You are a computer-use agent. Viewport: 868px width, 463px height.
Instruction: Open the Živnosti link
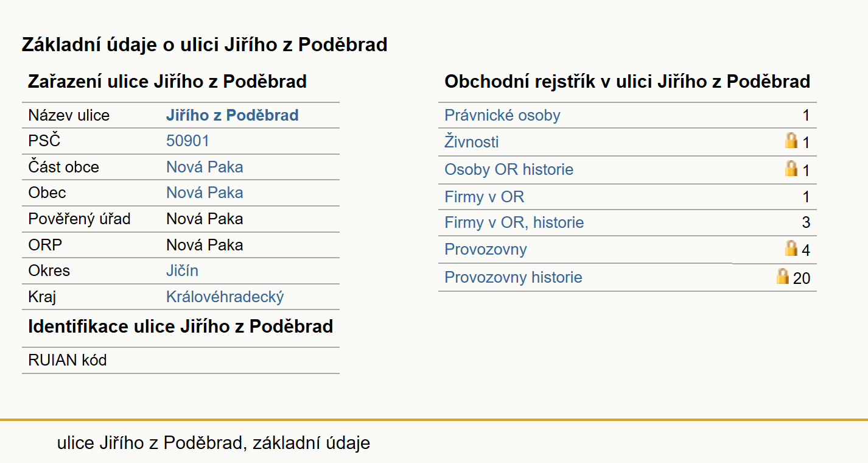[x=472, y=142]
